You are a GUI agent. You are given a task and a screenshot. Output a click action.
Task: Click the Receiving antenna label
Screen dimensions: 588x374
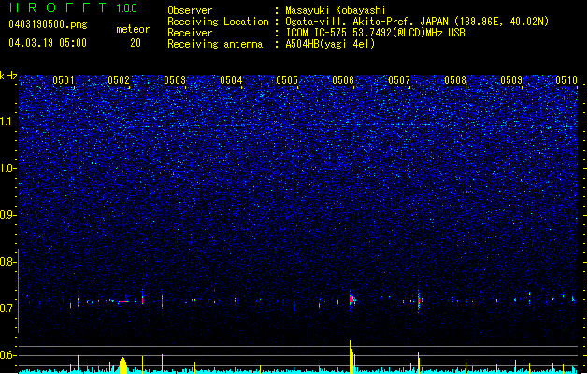pyautogui.click(x=215, y=44)
